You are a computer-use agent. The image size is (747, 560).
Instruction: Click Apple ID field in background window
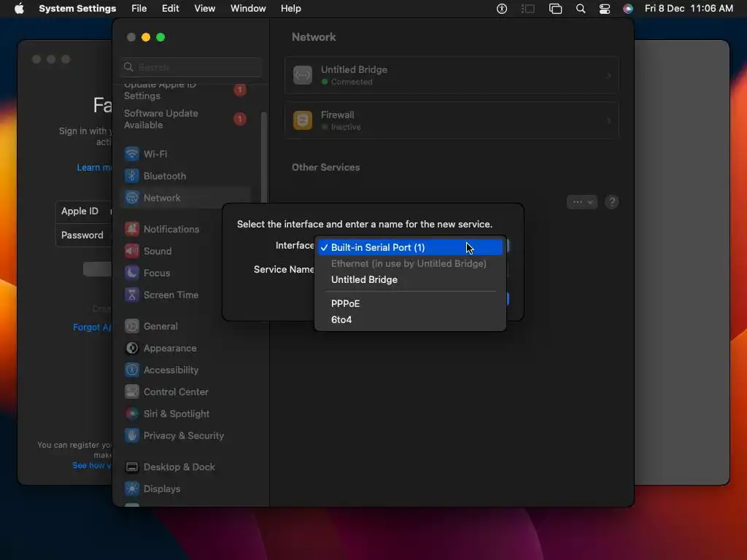pos(84,211)
